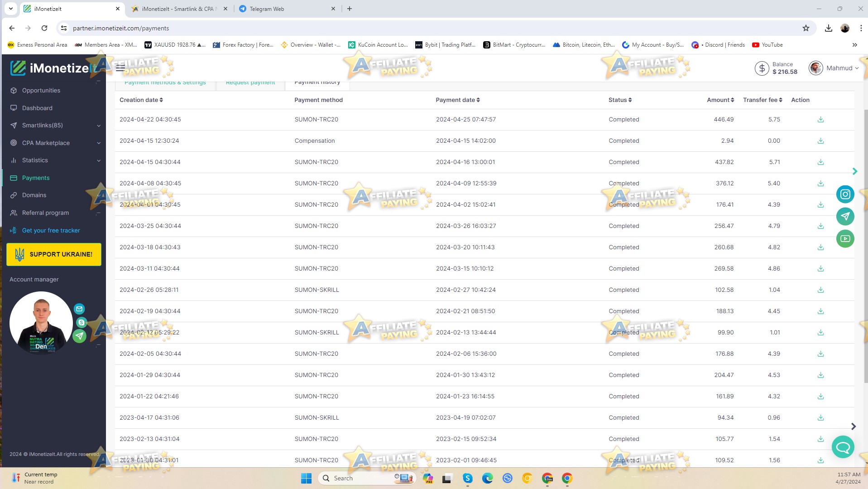
Task: Open Payment history tab
Action: tap(317, 84)
